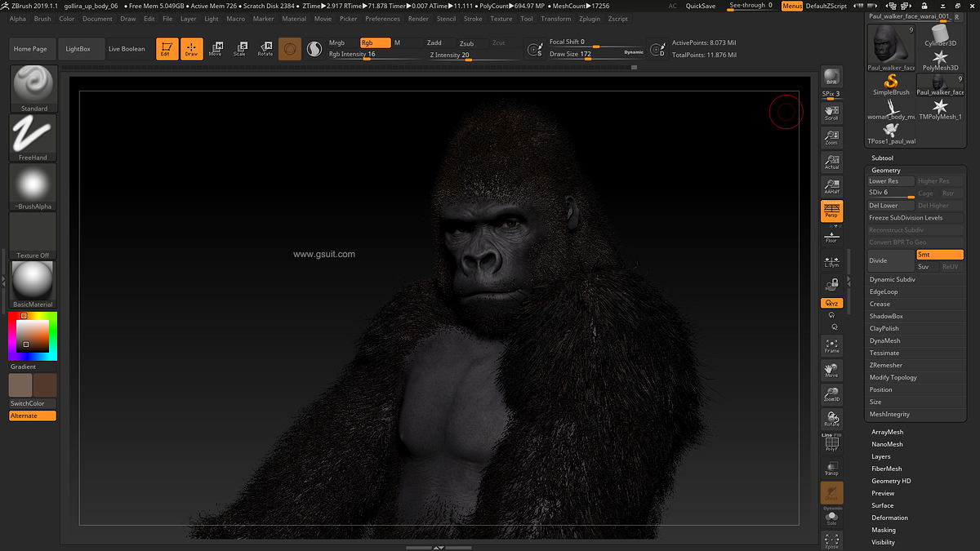Open the Stroke menu

pos(473,19)
